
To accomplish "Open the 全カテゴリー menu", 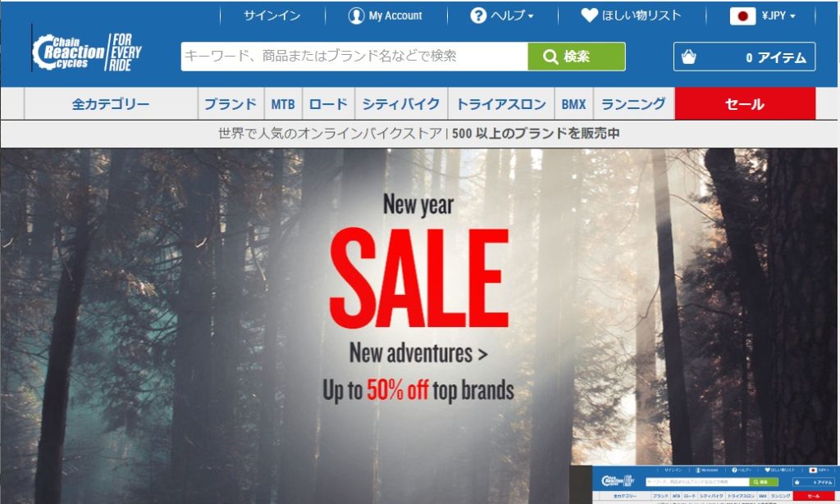I will [x=111, y=104].
